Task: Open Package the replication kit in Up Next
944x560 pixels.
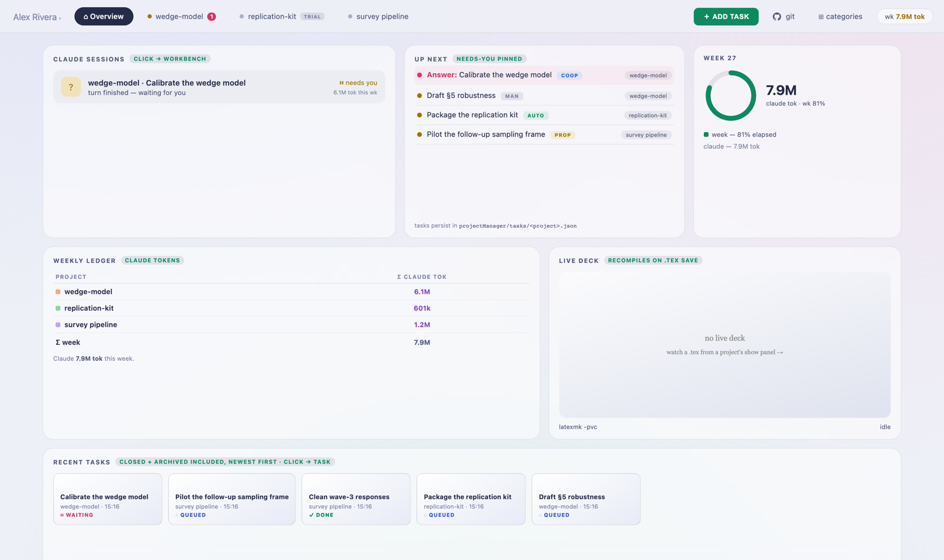Action: [544, 115]
